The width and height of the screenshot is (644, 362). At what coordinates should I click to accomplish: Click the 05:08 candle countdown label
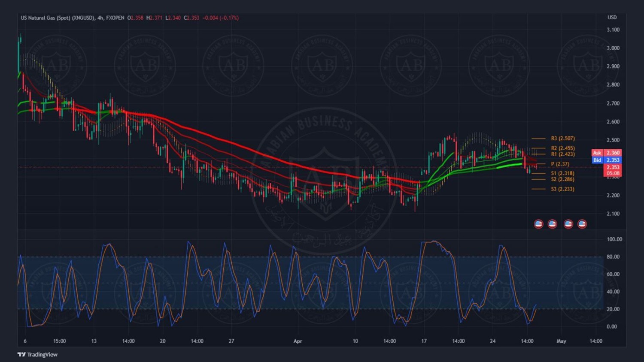click(613, 173)
